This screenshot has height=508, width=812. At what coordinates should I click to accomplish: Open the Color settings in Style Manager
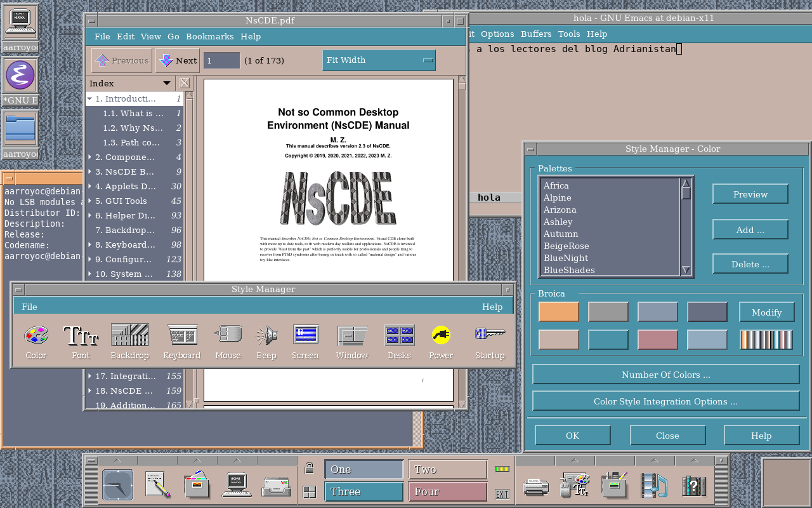pyautogui.click(x=36, y=335)
